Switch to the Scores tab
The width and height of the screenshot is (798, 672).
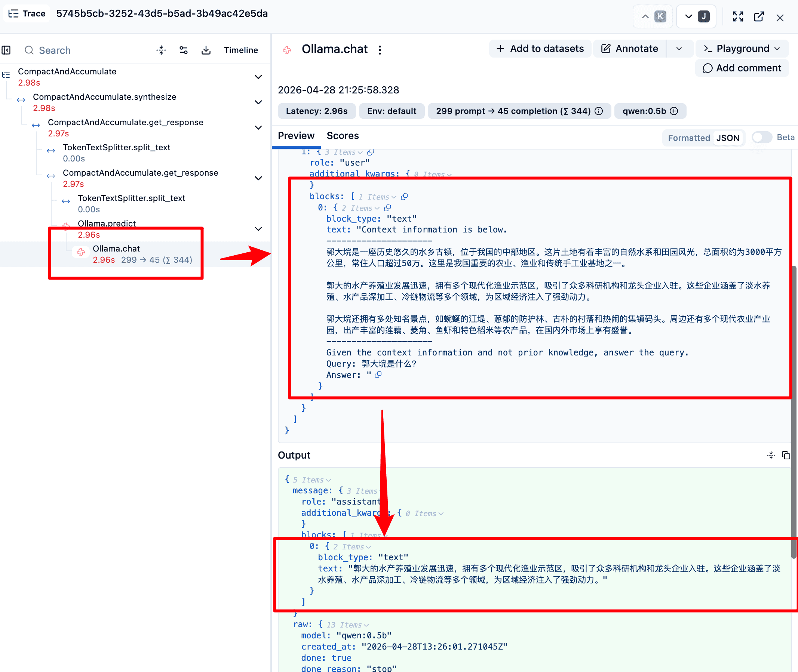point(342,136)
